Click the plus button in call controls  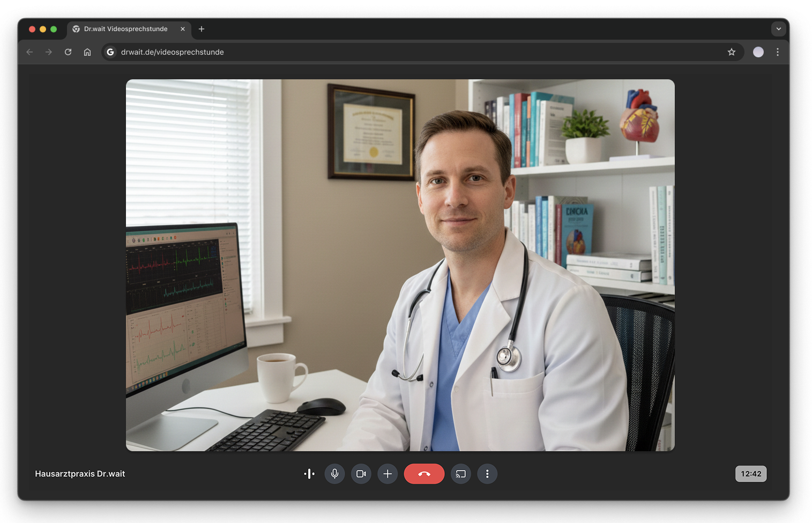point(388,474)
